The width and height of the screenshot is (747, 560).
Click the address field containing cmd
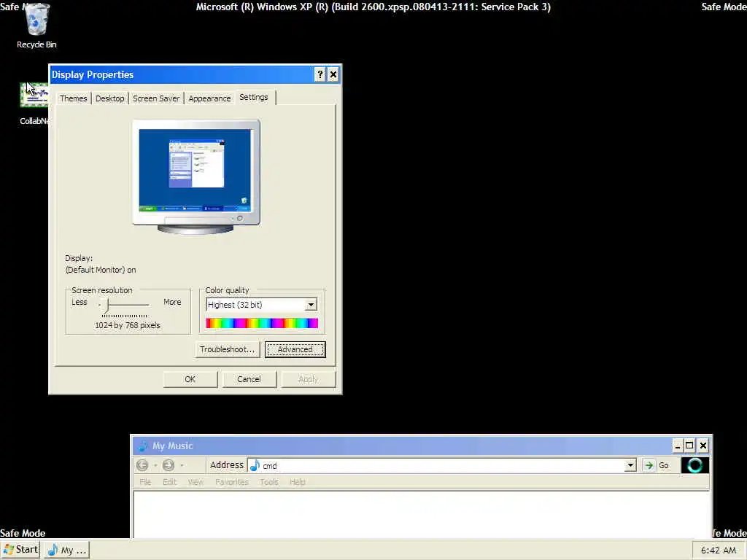(x=441, y=465)
